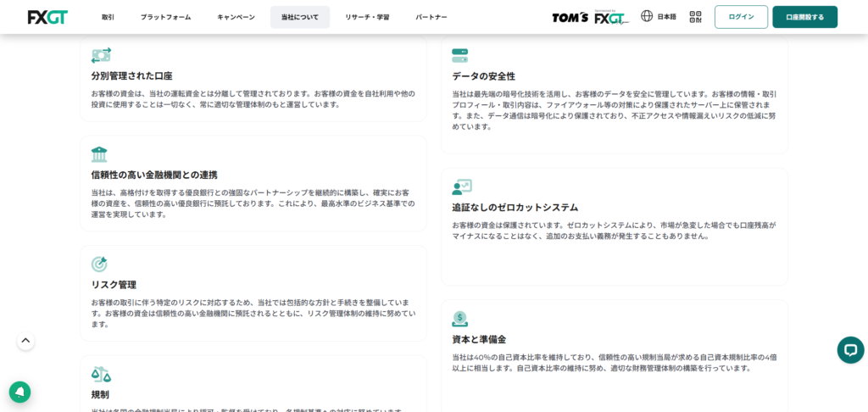The height and width of the screenshot is (412, 868).
Task: Click the 信頼性の高い金融機関との連携 heading
Action: pyautogui.click(x=154, y=175)
